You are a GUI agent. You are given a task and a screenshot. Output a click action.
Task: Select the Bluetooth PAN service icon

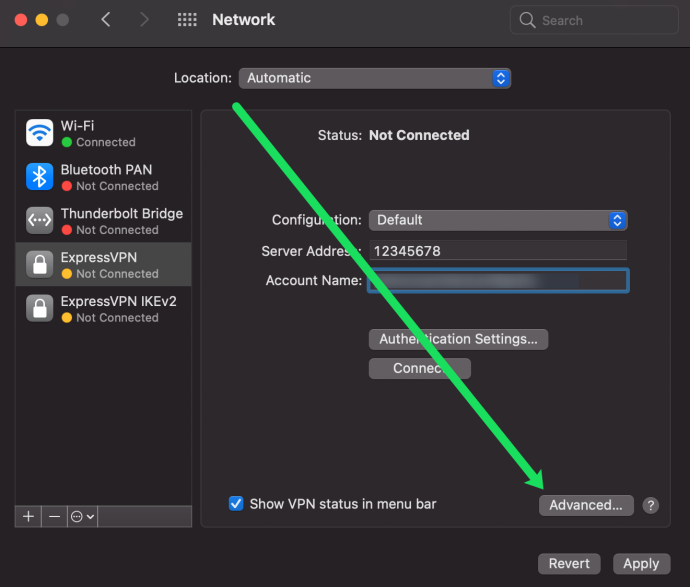coord(40,176)
